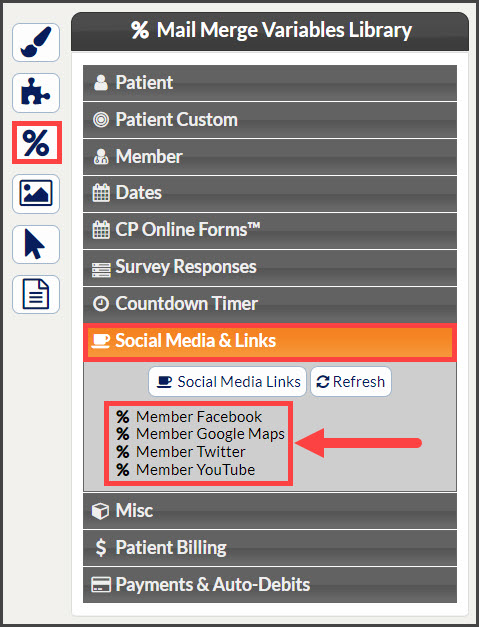Open the Dates accordion section
Viewport: 479px width, 627px height.
pos(270,193)
